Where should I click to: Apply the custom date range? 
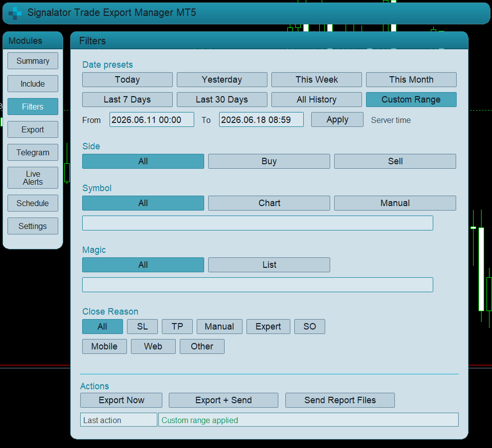pyautogui.click(x=337, y=119)
